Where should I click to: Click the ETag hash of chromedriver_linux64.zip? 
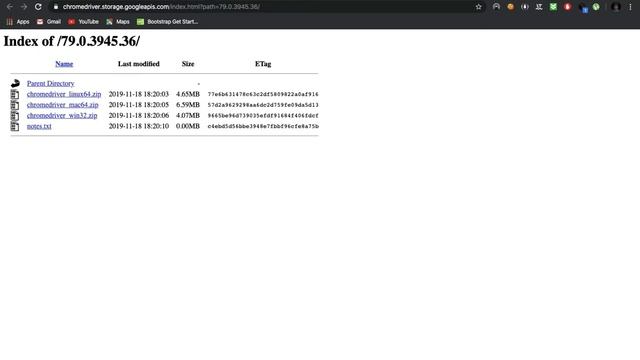click(x=263, y=94)
